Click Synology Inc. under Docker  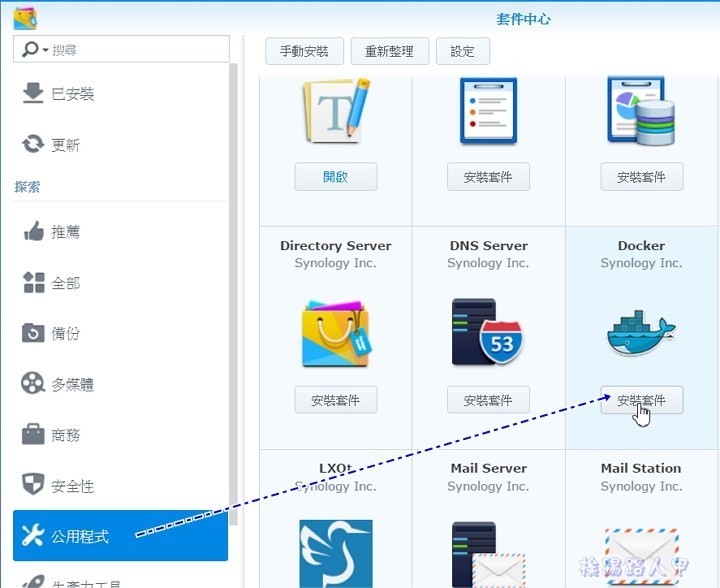tap(641, 263)
